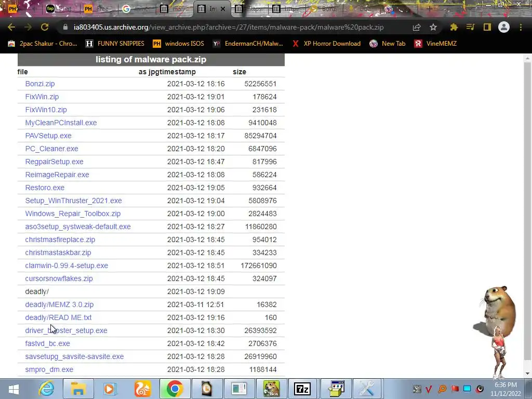Open File Explorer from the taskbar
Image resolution: width=532 pixels, height=399 pixels.
click(78, 389)
